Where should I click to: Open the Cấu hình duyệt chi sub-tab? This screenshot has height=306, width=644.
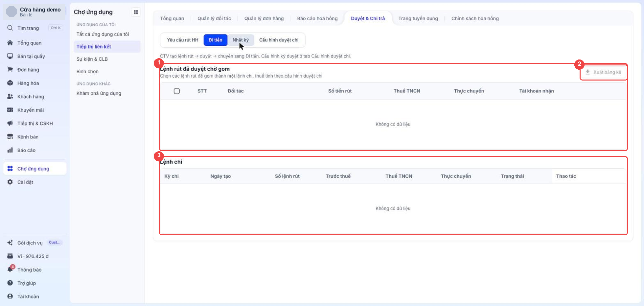tap(279, 40)
